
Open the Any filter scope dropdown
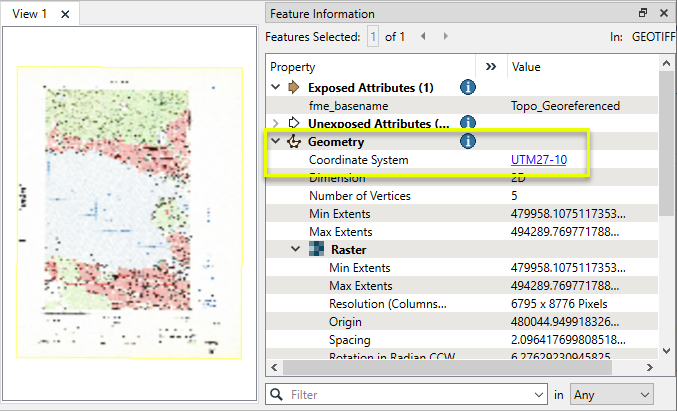pyautogui.click(x=611, y=395)
